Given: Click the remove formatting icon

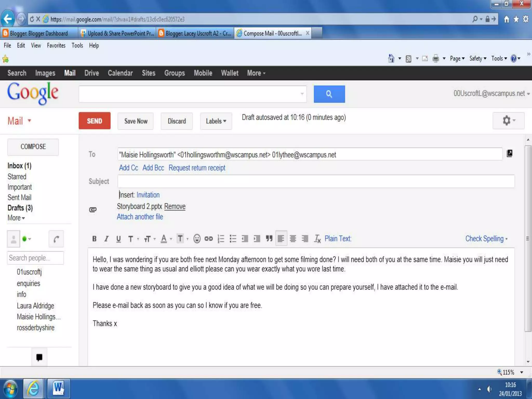Looking at the screenshot, I should (317, 239).
